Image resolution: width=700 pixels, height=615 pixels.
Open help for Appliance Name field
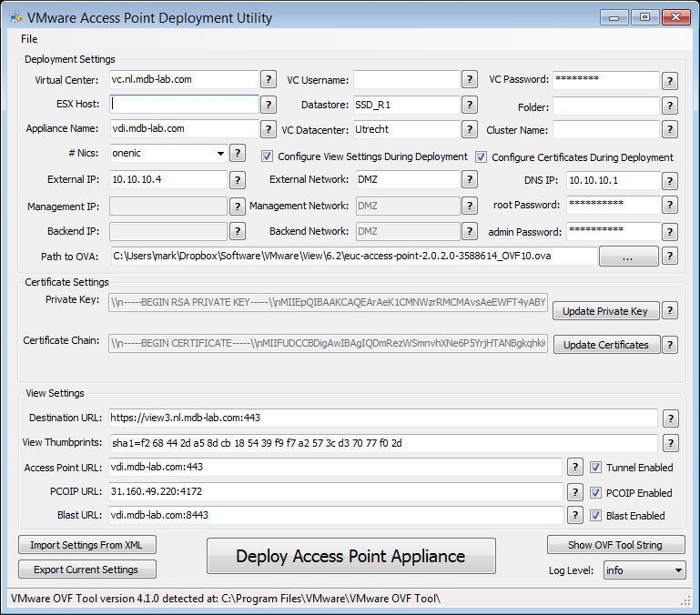[x=268, y=129]
